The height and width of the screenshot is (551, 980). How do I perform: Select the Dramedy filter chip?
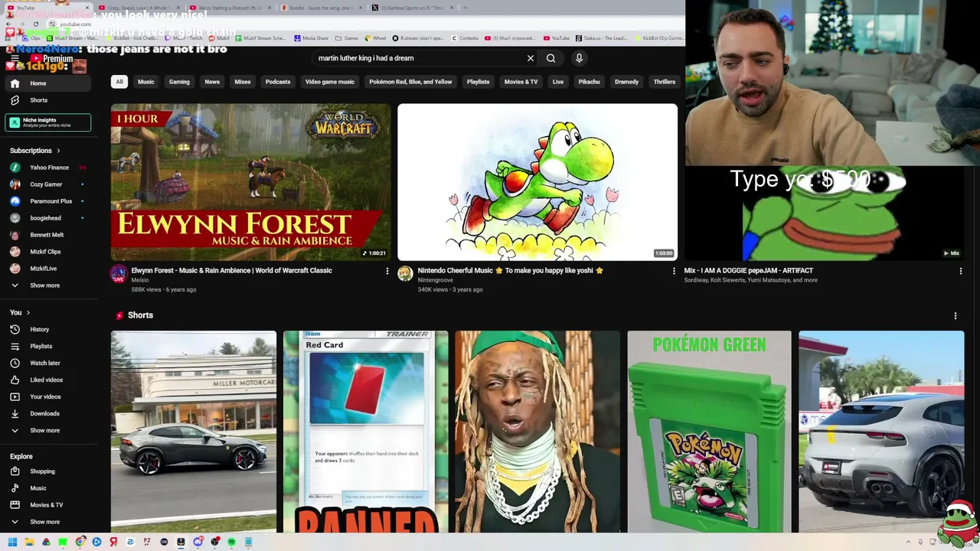[626, 82]
